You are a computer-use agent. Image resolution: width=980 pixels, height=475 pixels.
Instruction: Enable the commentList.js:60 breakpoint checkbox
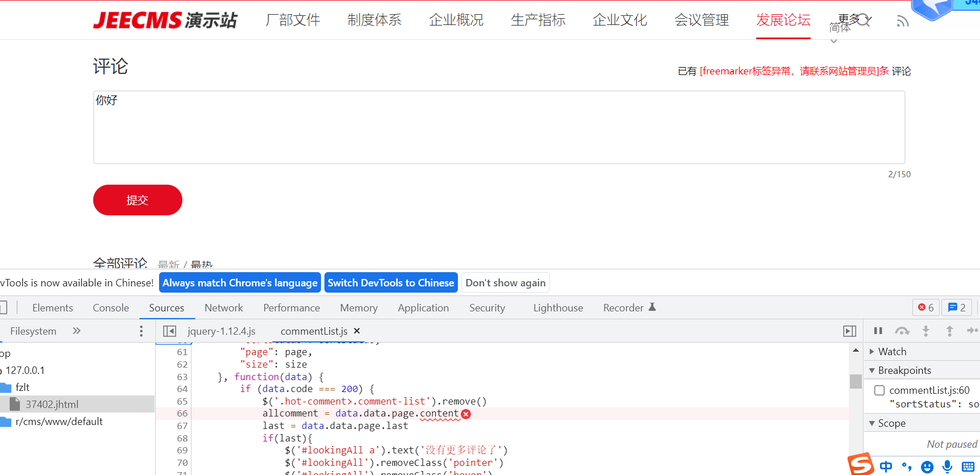tap(879, 390)
